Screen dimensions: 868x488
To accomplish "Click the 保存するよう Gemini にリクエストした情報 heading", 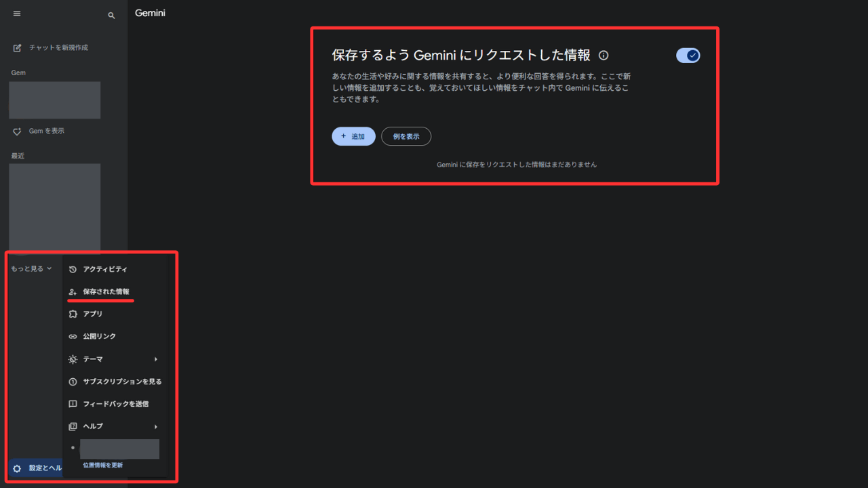I will [461, 55].
